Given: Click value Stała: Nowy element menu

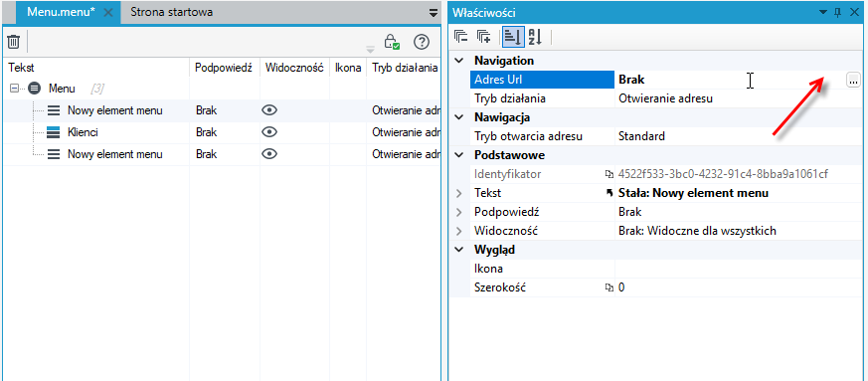Looking at the screenshot, I should [x=693, y=193].
